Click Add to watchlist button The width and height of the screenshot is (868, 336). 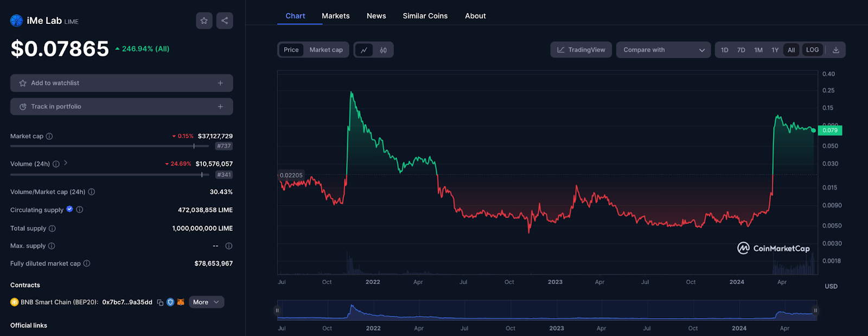click(x=122, y=83)
